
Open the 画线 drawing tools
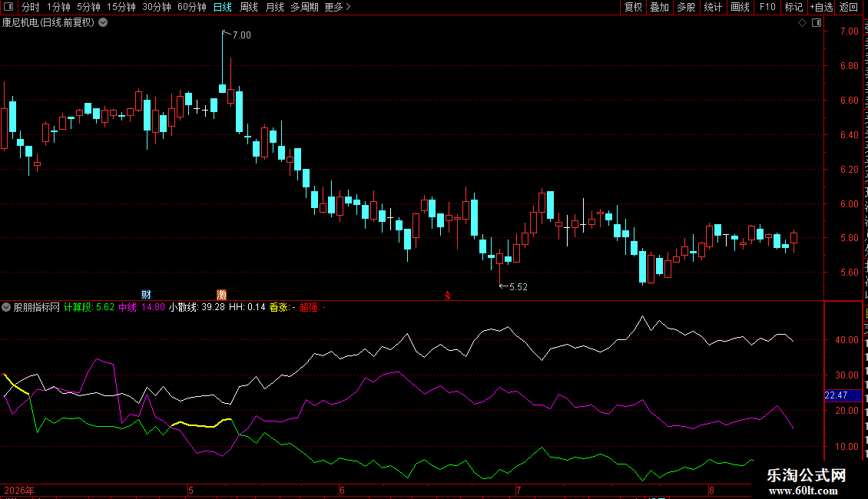tap(740, 7)
